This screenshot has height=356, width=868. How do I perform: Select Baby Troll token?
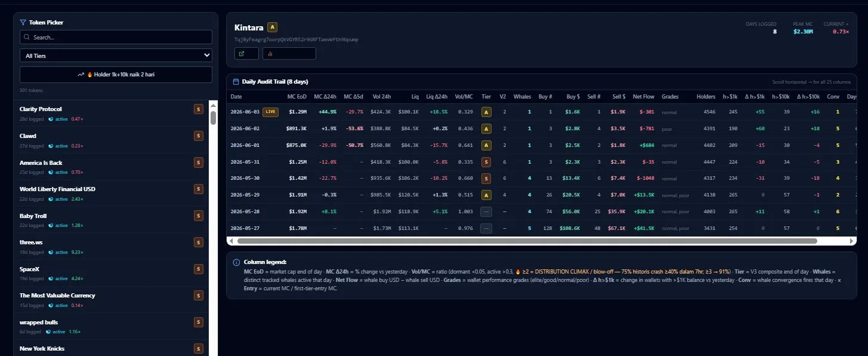pos(111,220)
